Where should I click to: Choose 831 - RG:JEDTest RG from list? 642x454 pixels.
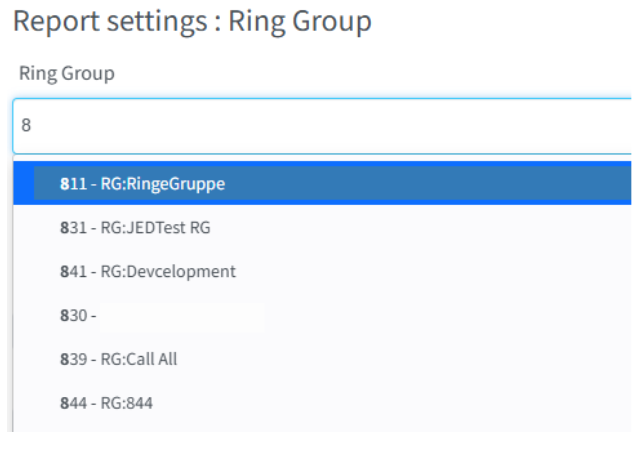pos(322,227)
